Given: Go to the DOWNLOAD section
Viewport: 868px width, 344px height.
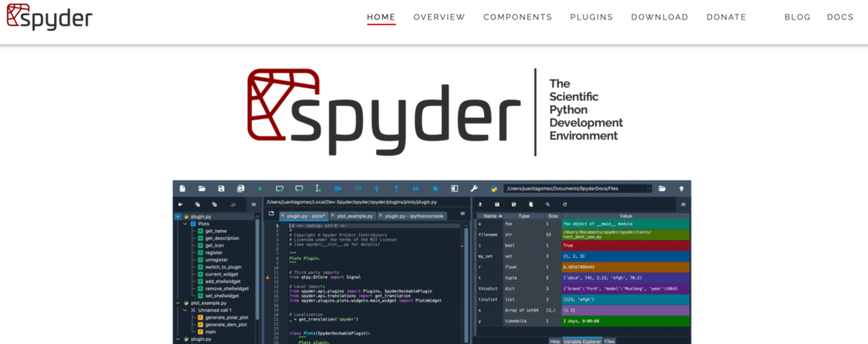Looking at the screenshot, I should (659, 17).
